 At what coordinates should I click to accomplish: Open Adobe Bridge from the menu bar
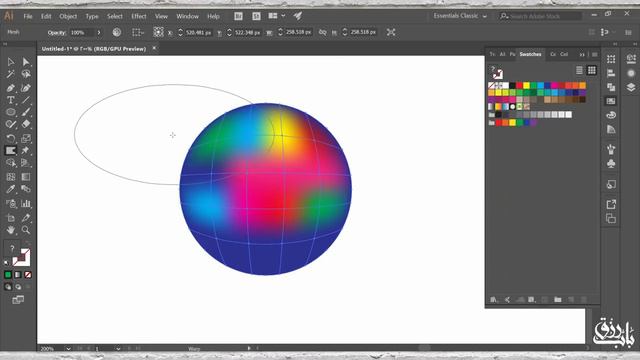coord(238,16)
